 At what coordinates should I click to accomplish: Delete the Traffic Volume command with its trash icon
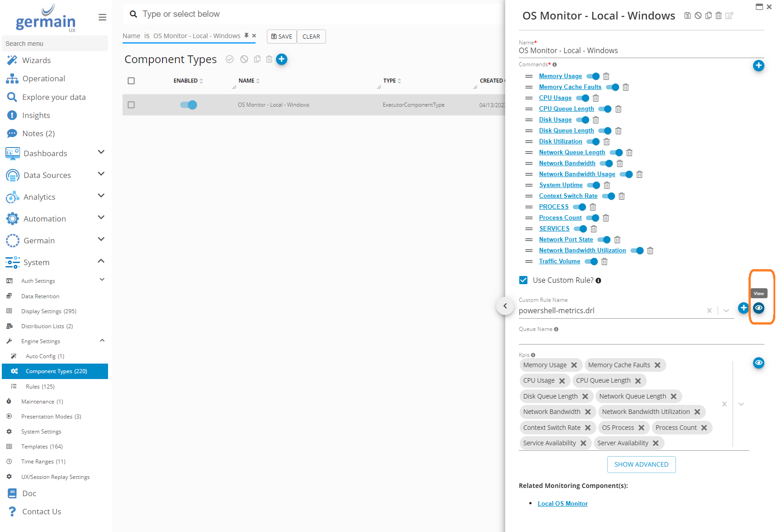pyautogui.click(x=604, y=261)
